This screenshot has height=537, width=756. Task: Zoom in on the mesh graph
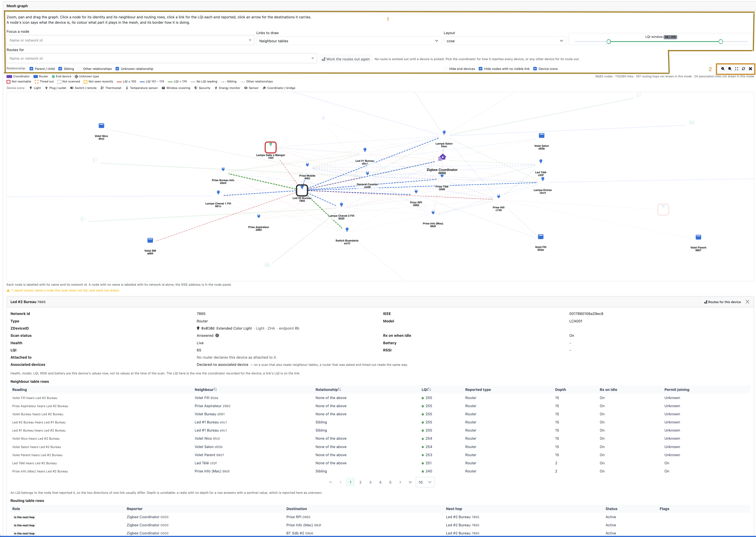click(x=723, y=69)
